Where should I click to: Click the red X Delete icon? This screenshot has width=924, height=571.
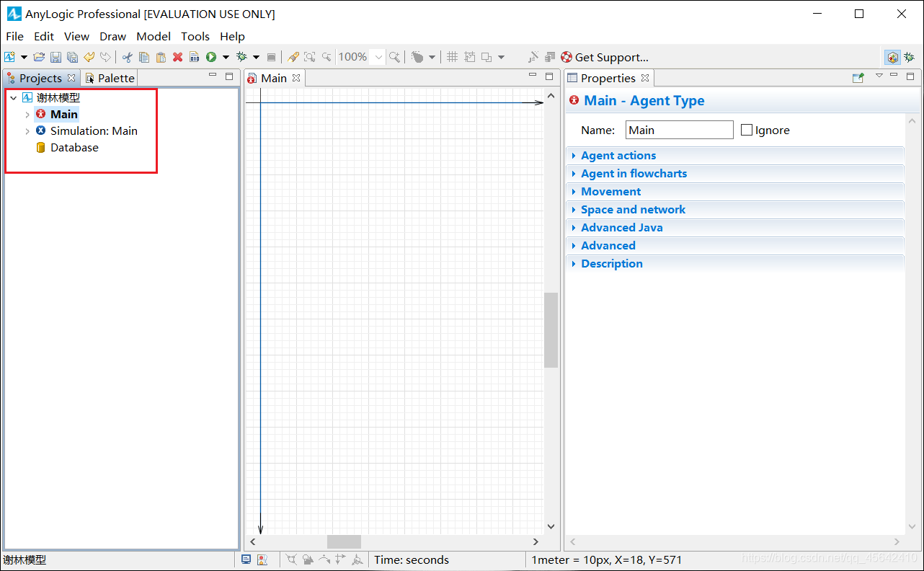[x=177, y=57]
